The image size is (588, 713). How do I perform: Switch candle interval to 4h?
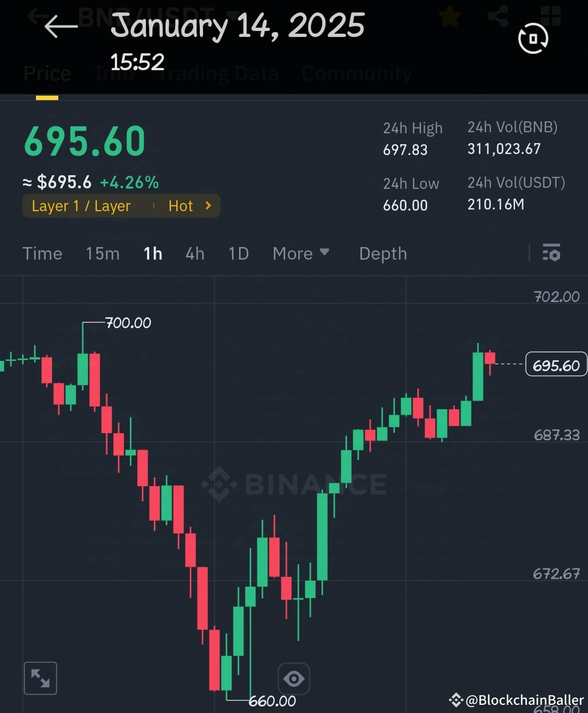[194, 253]
